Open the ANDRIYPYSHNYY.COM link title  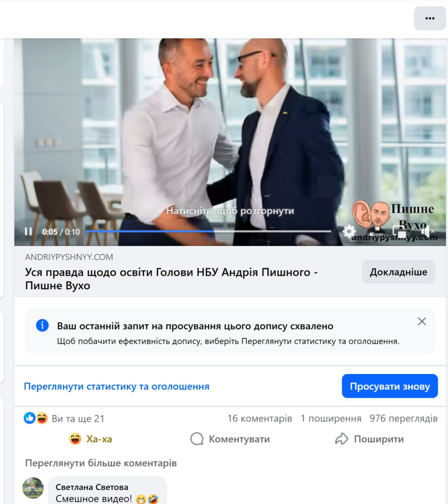171,279
